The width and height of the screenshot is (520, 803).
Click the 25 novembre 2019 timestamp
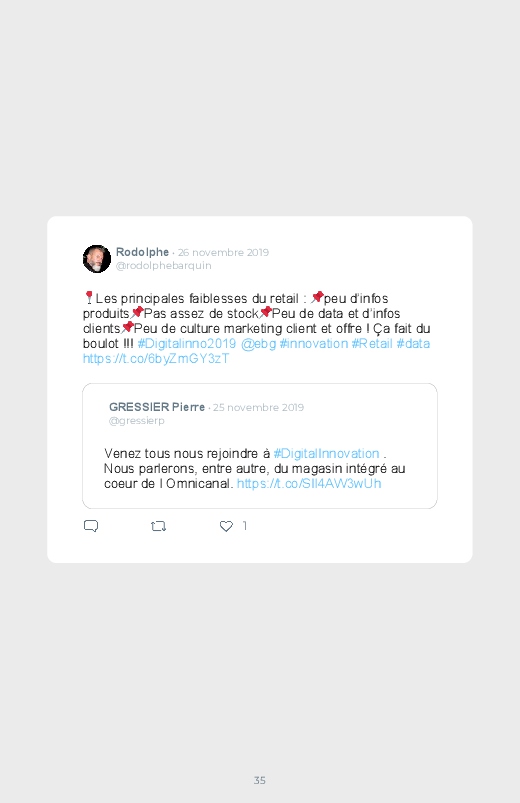(x=258, y=408)
